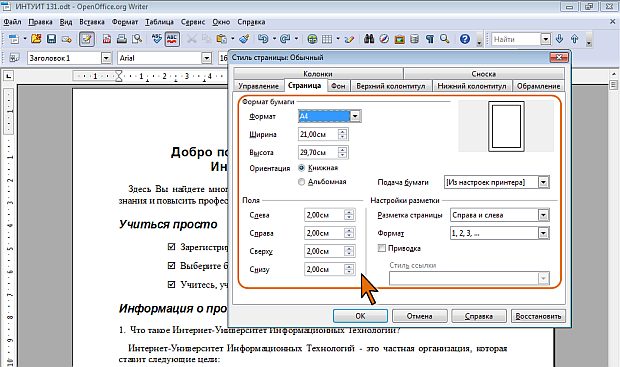620x367 pixels.
Task: Switch to the Фон tab
Action: [338, 86]
